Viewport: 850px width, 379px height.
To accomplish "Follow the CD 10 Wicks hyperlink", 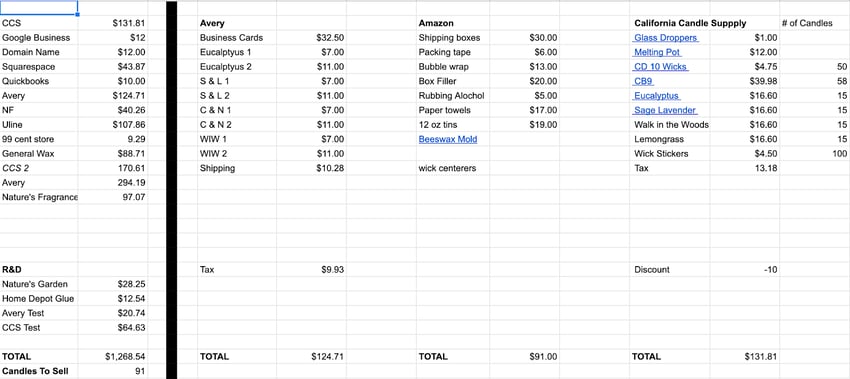I will tap(661, 67).
